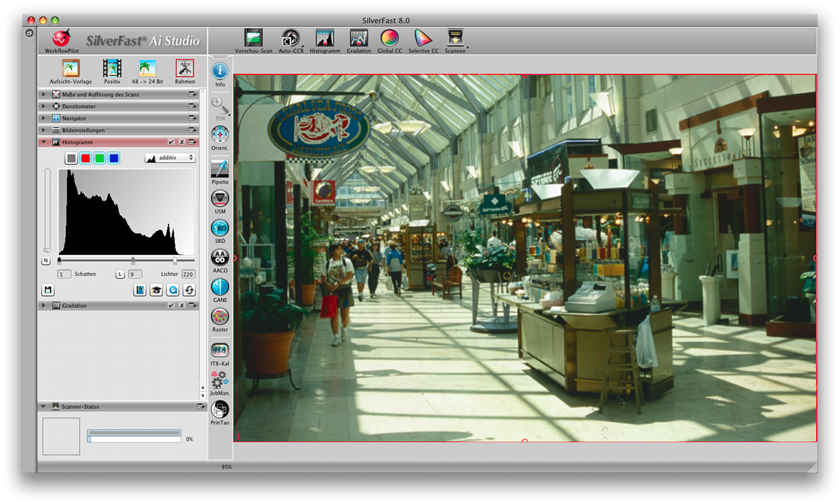Launch the IT8-Kal calibration tool
This screenshot has height=504, width=840.
[x=220, y=350]
